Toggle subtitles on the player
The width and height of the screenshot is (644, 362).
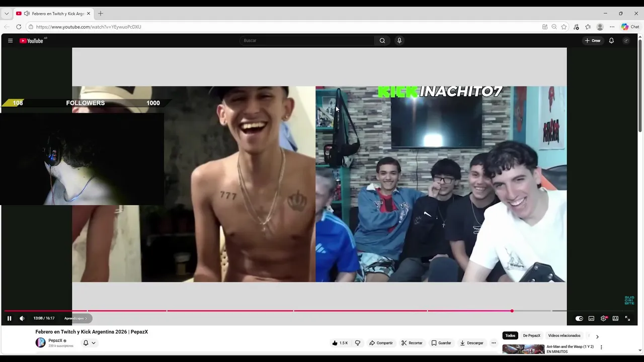pyautogui.click(x=591, y=318)
